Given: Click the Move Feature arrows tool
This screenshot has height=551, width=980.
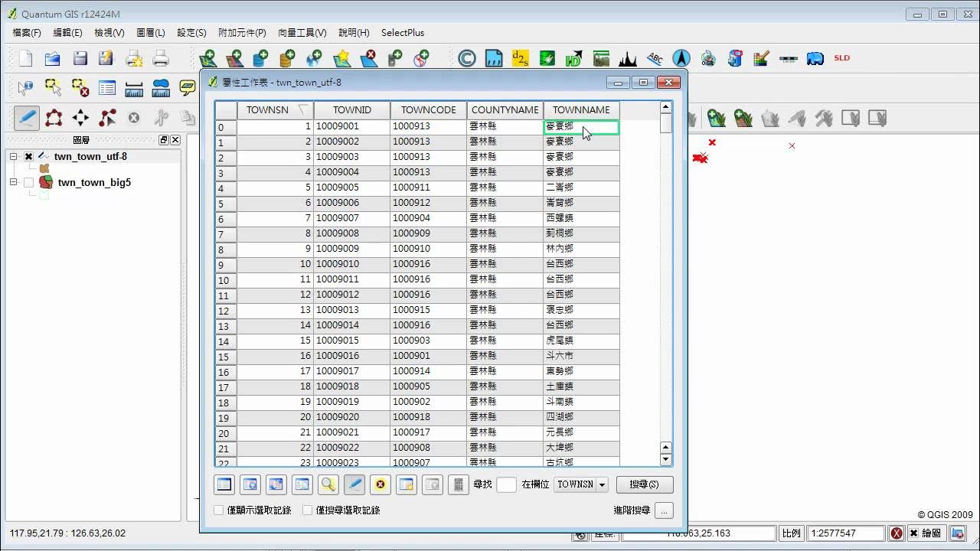Looking at the screenshot, I should pos(80,118).
